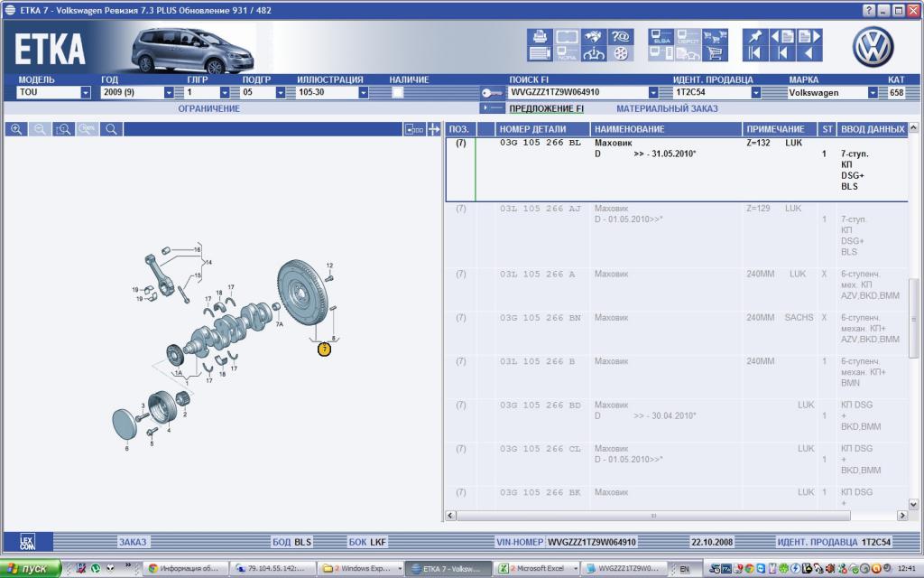Click the ПРИМЕЧАНИЕ column header
Screen dimensions: 924x578
pos(779,129)
